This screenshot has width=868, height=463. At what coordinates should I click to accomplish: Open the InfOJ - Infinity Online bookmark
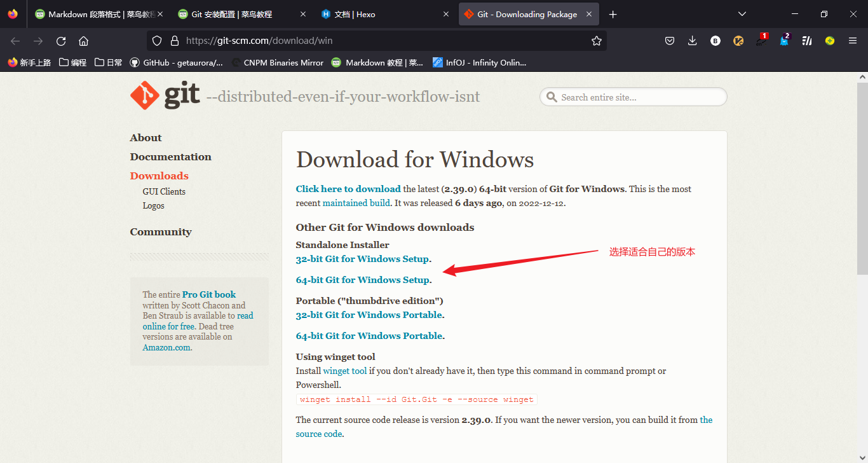coord(479,62)
